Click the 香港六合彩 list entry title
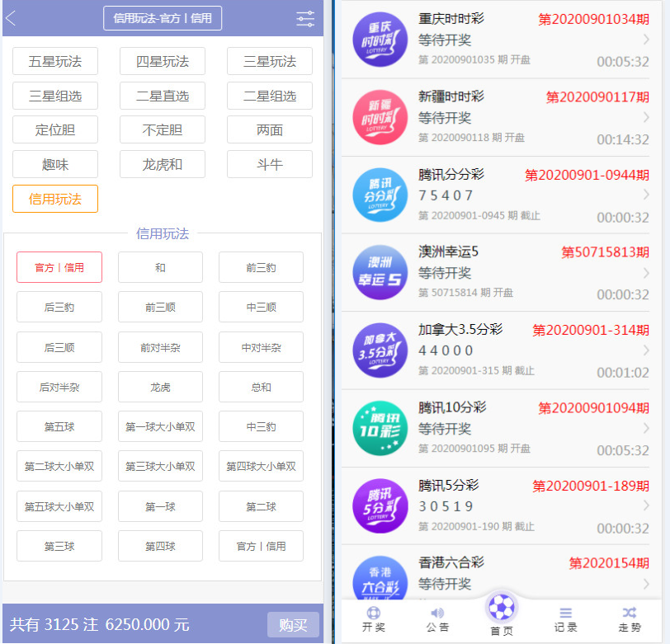This screenshot has height=644, width=670. tap(451, 562)
